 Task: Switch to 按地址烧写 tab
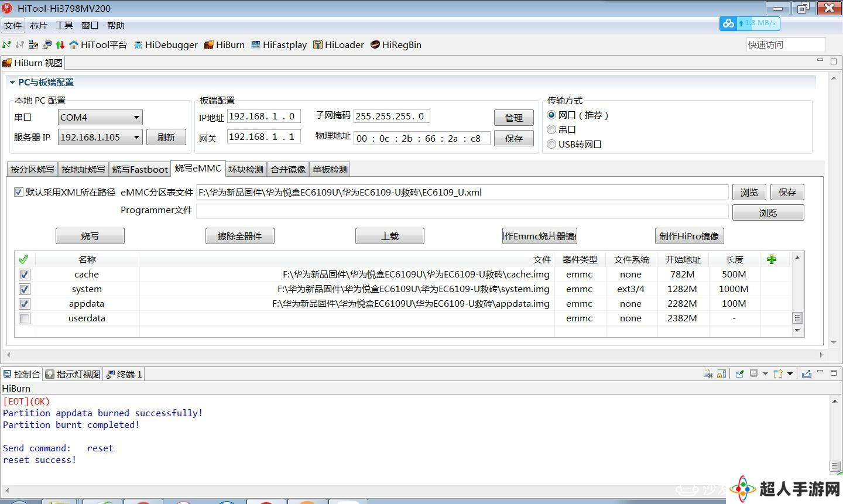tap(83, 169)
